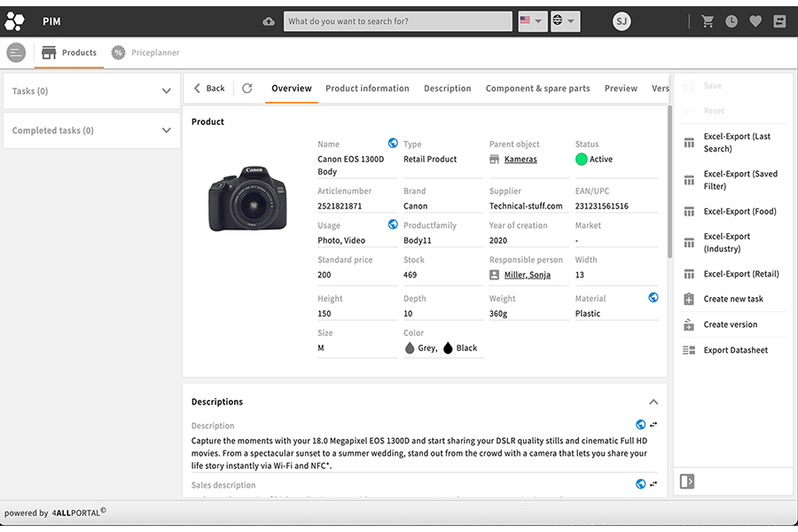Open the Preview tab
The width and height of the screenshot is (798, 532).
point(621,89)
